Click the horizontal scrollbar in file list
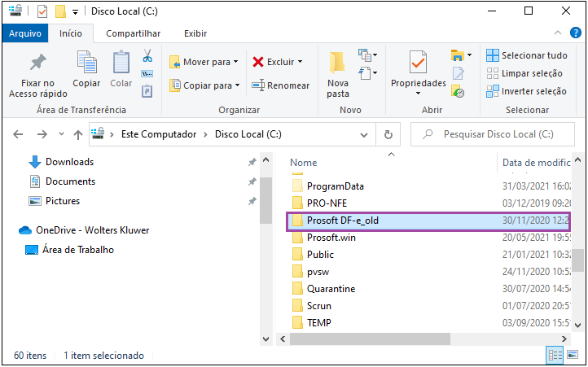The width and height of the screenshot is (588, 367). point(370,339)
